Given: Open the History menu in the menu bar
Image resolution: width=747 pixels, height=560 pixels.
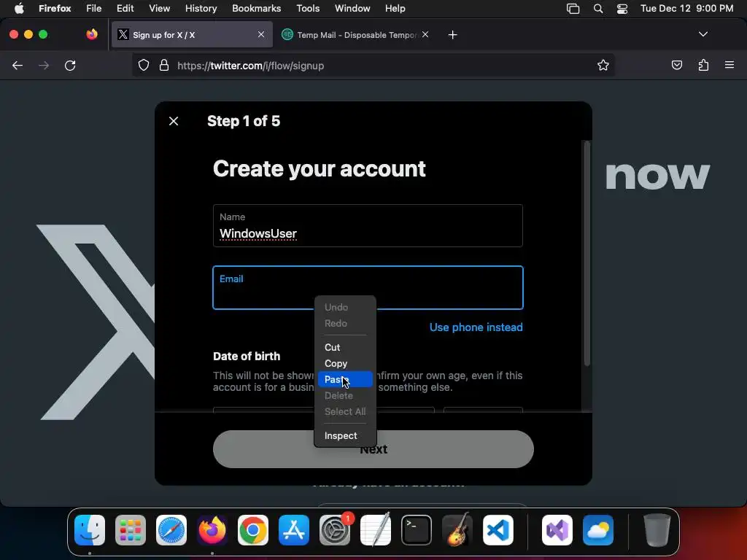Looking at the screenshot, I should click(201, 9).
